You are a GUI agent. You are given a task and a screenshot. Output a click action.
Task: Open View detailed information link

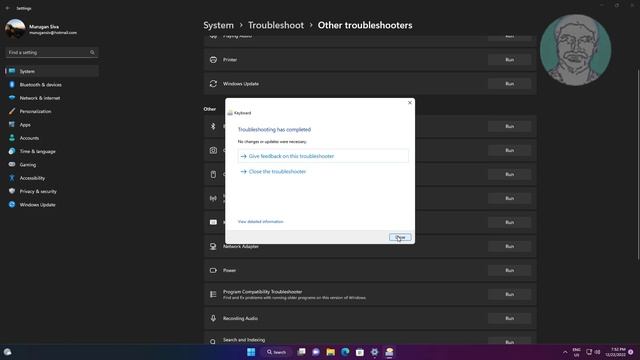pos(260,222)
